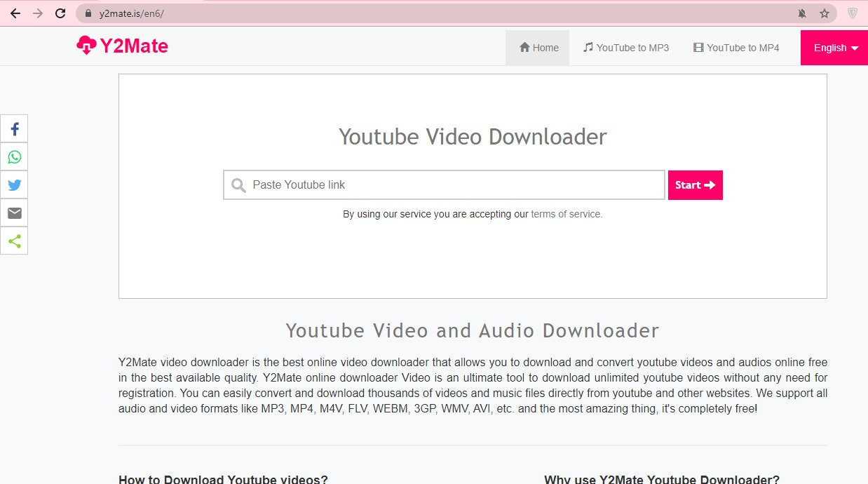
Task: Click the address bar URL
Action: coord(132,13)
